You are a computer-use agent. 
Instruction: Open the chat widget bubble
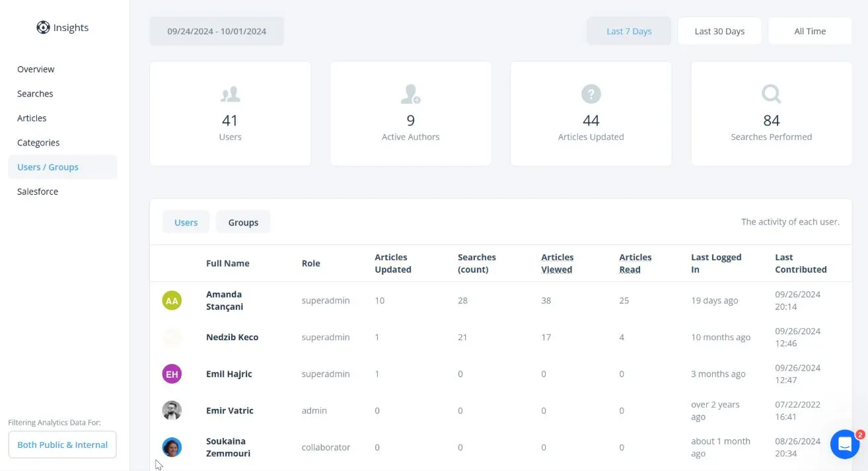coord(844,445)
